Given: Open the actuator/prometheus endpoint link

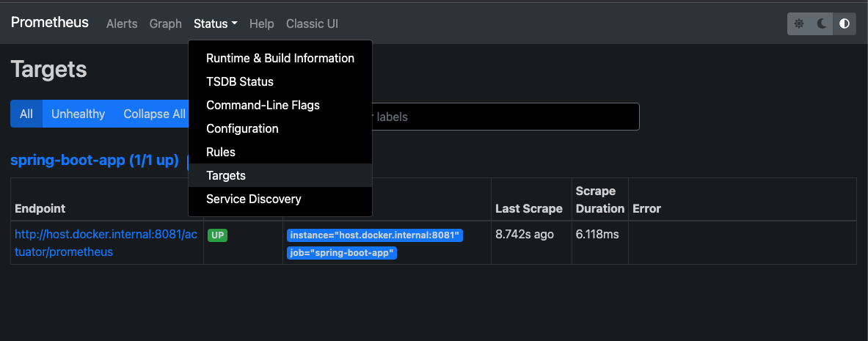Looking at the screenshot, I should (x=106, y=243).
